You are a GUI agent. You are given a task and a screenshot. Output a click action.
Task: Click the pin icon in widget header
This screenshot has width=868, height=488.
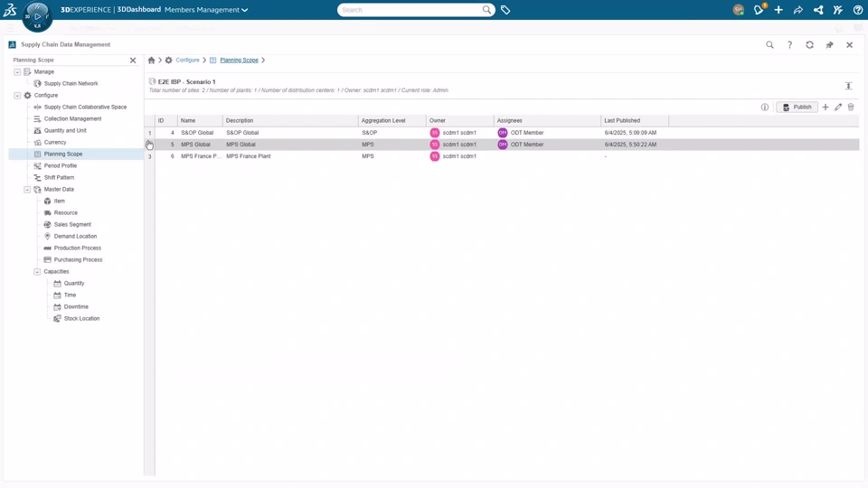pyautogui.click(x=829, y=45)
